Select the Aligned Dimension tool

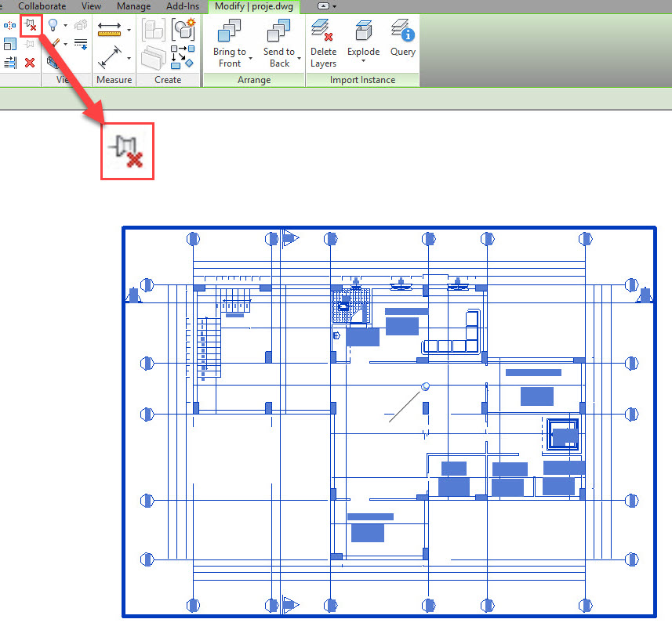(111, 57)
